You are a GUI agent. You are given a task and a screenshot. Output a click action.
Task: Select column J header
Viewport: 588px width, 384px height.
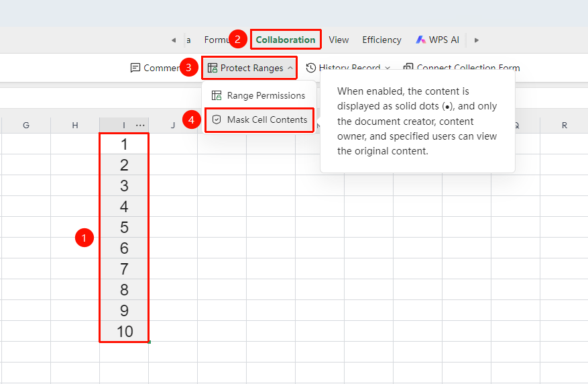pos(173,126)
